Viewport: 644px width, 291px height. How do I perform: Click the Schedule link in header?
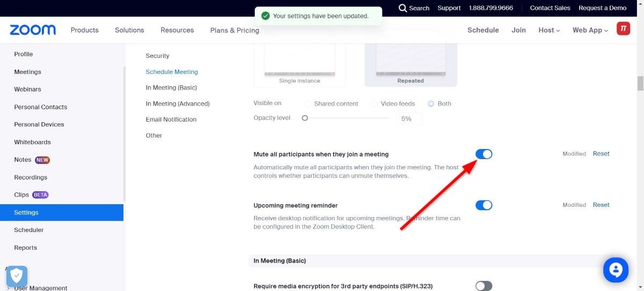click(483, 30)
